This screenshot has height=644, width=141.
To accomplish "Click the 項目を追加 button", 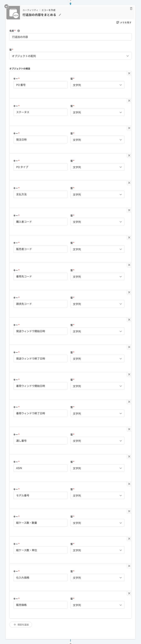I will 21,624.
